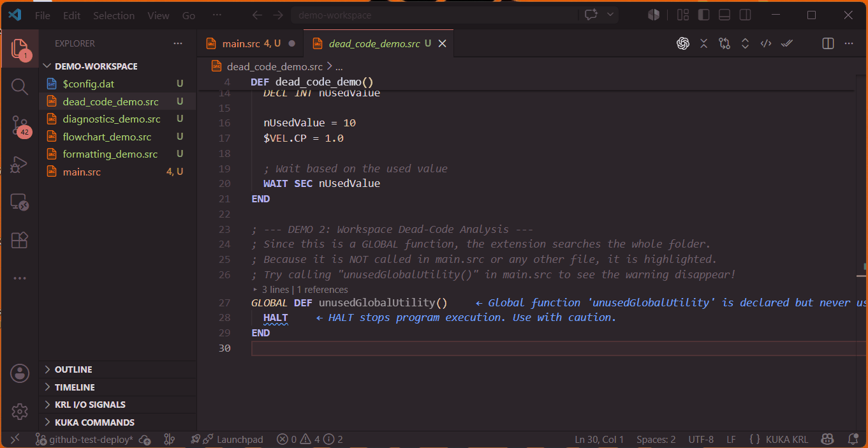Screen dimensions: 868x448
Task: Open the Selection menu
Action: [114, 15]
